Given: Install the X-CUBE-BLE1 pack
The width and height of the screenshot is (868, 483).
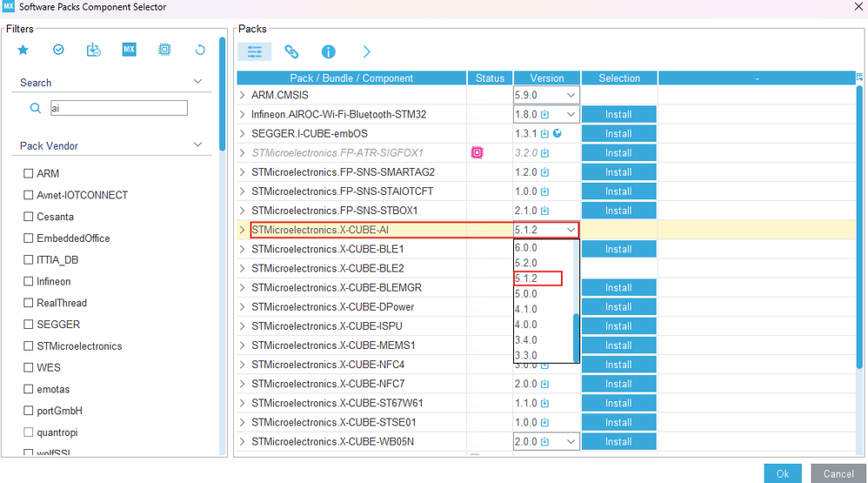Looking at the screenshot, I should click(619, 249).
